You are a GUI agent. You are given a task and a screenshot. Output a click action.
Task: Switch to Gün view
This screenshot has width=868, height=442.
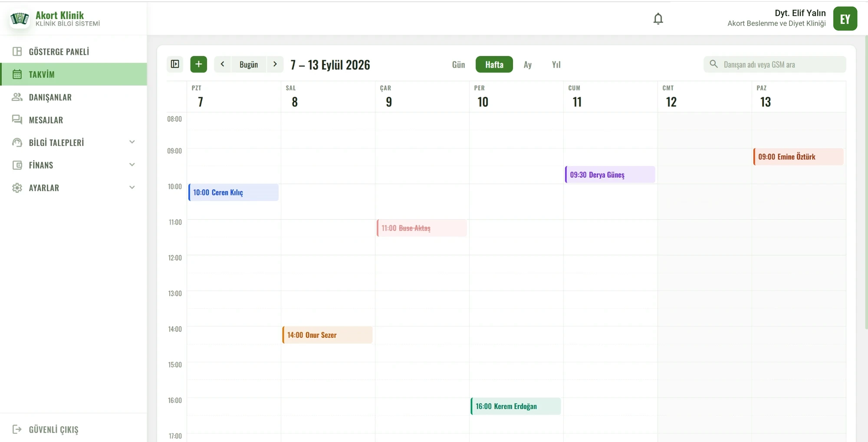pyautogui.click(x=458, y=65)
